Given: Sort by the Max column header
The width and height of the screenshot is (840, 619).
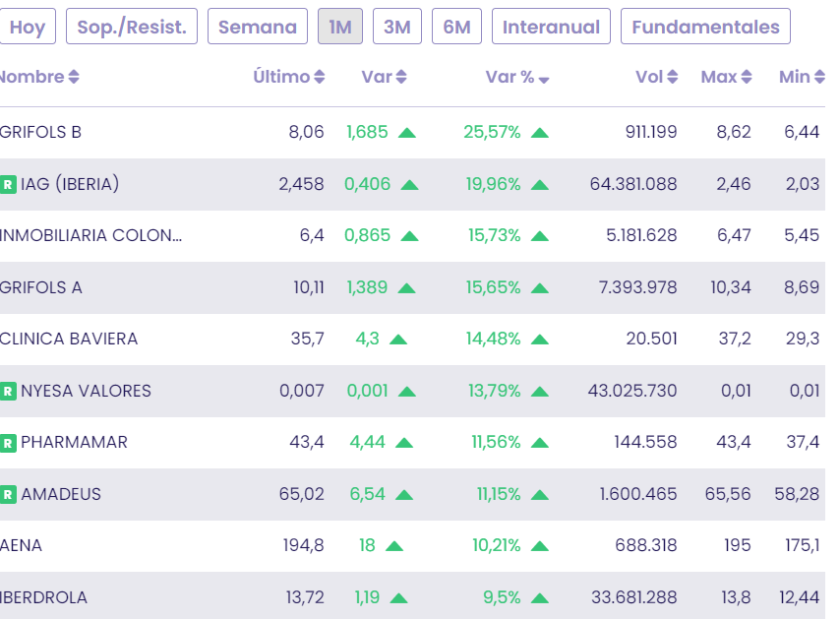Looking at the screenshot, I should (x=726, y=77).
